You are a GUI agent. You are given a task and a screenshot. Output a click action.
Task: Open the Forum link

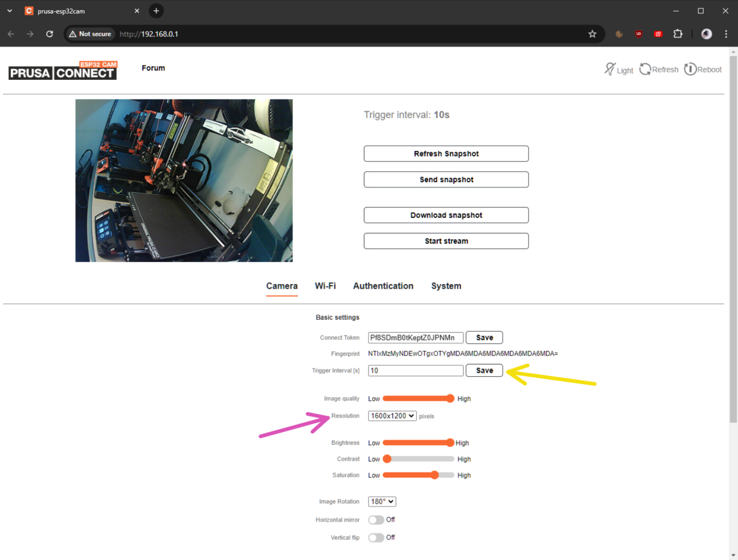tap(153, 68)
